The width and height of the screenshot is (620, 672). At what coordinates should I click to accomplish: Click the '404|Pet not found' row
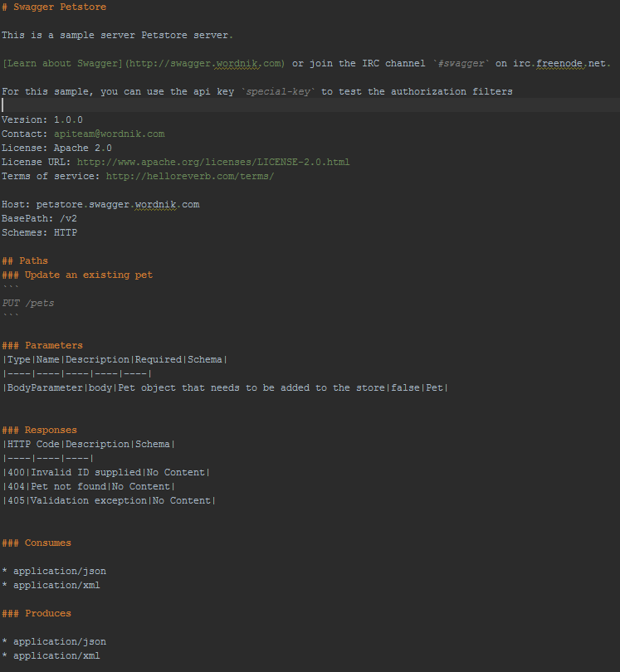click(89, 487)
